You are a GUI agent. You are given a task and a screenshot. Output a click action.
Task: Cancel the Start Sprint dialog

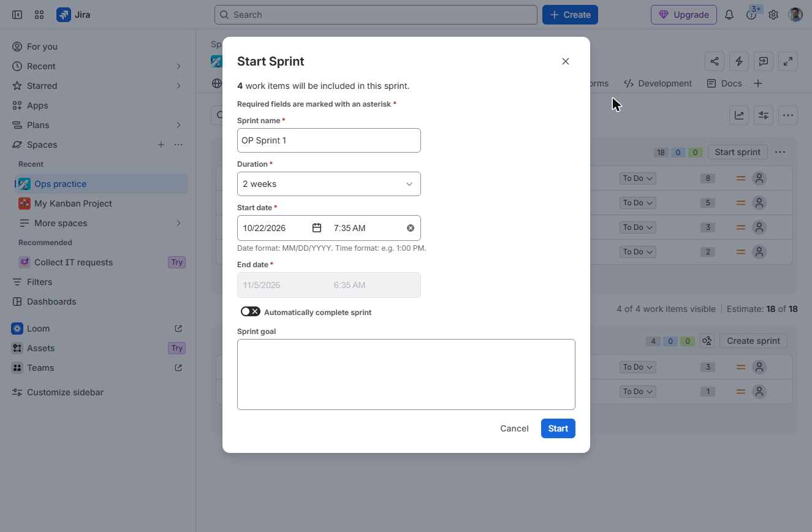click(x=514, y=428)
